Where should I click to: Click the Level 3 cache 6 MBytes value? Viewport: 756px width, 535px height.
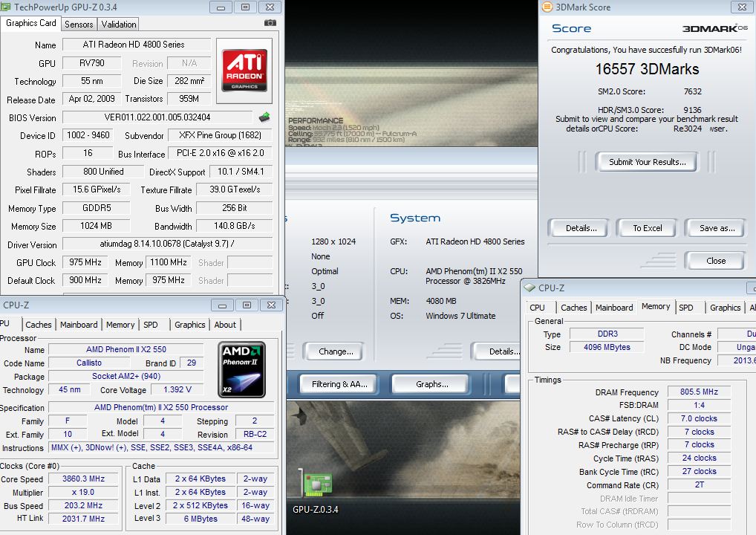tap(201, 519)
